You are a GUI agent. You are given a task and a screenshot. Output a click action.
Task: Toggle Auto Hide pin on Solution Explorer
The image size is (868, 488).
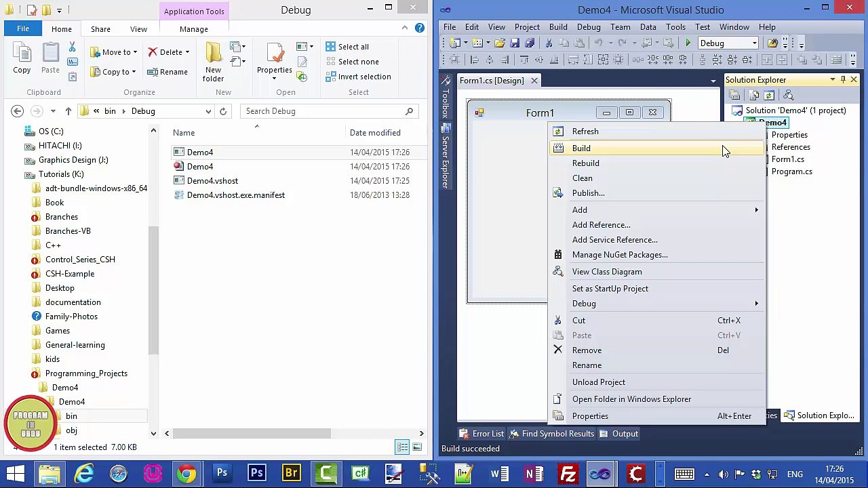click(x=843, y=80)
